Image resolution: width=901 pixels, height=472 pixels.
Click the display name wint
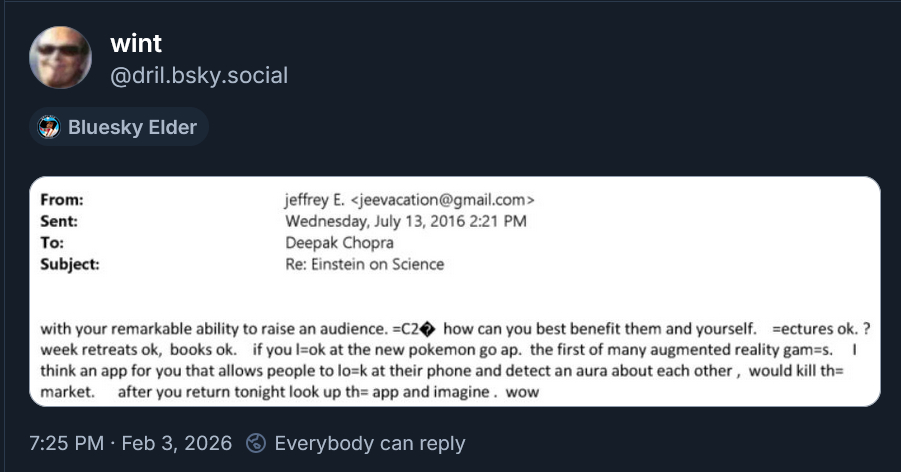tap(136, 43)
